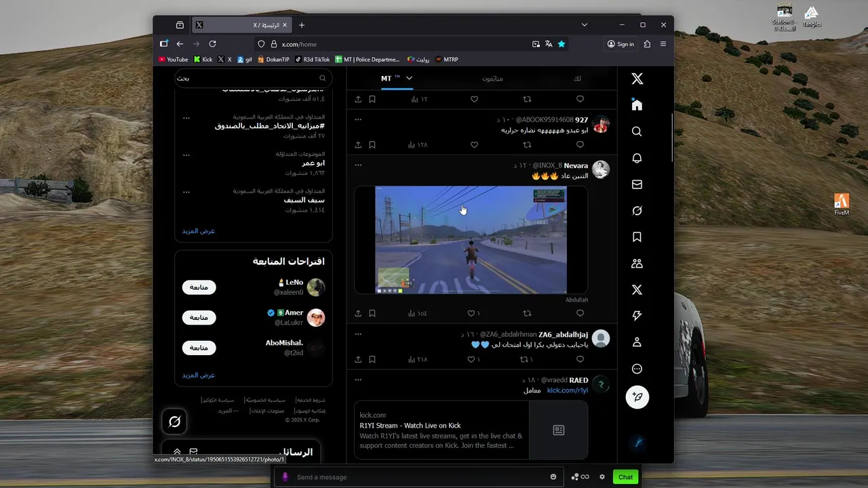Like the ZA6_abdalhjaj post
The width and height of the screenshot is (868, 488).
pyautogui.click(x=473, y=359)
